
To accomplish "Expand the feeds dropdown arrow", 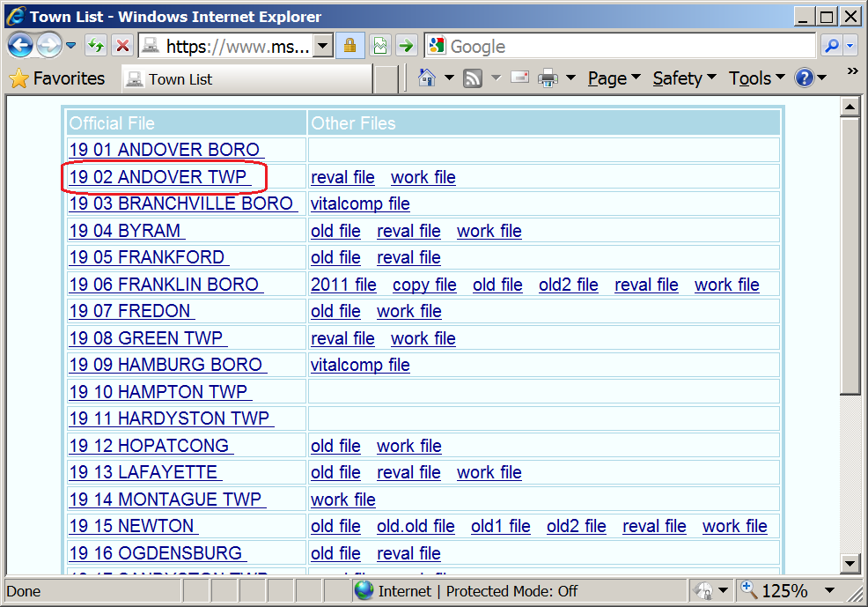I will click(496, 78).
